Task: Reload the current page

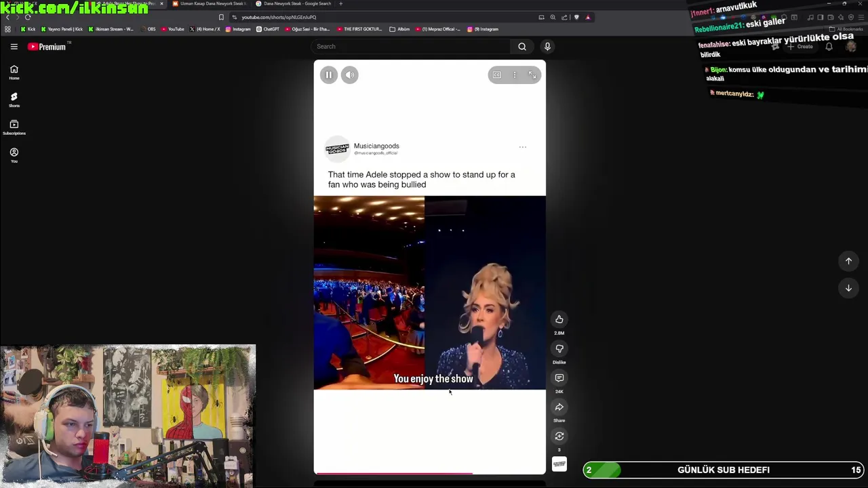Action: tap(28, 17)
